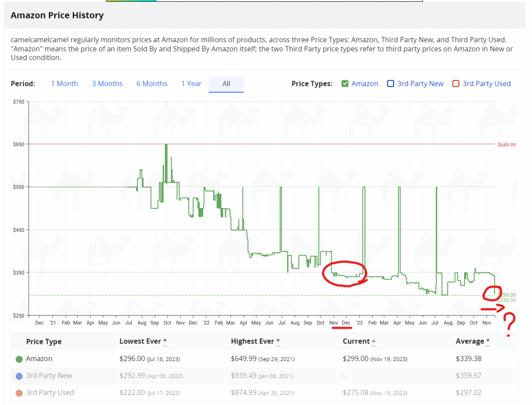Click the "3rd Party Used" table row label
Viewport: 532px width, 405px height.
click(50, 393)
